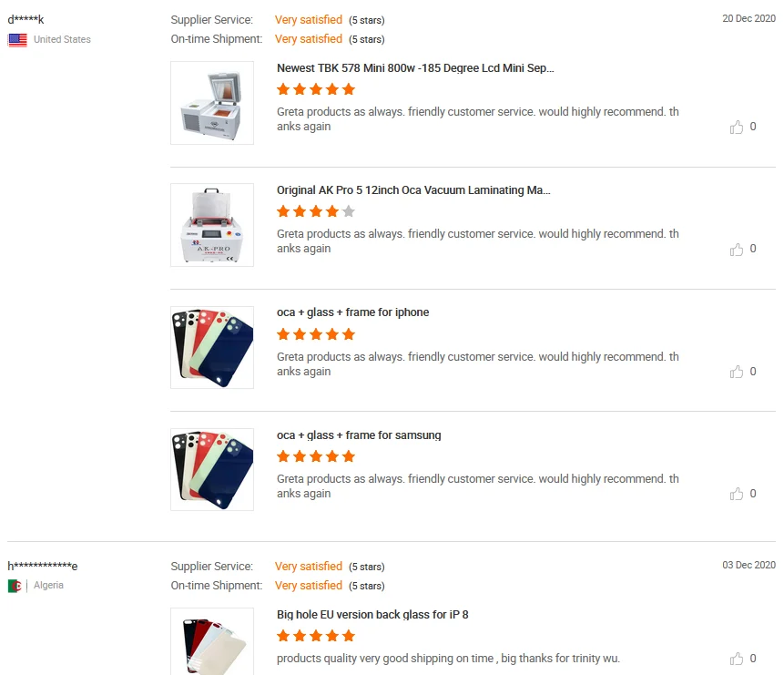View the iphone back glass product image
Screen dimensions: 784x675
point(212,348)
